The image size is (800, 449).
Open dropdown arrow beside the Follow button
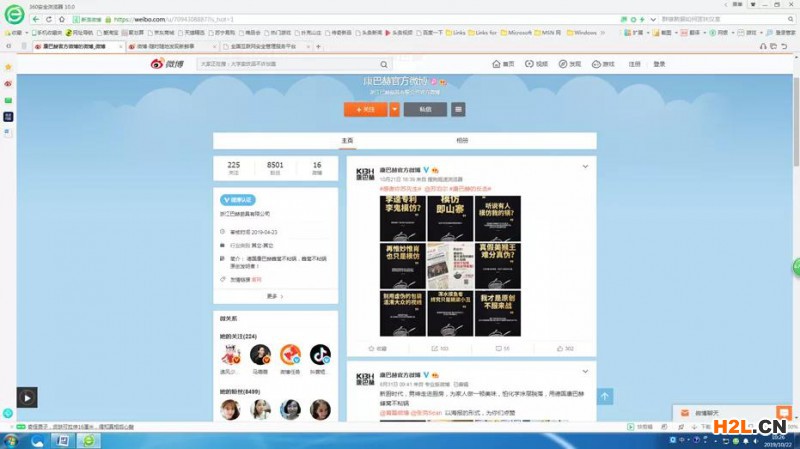tap(395, 109)
